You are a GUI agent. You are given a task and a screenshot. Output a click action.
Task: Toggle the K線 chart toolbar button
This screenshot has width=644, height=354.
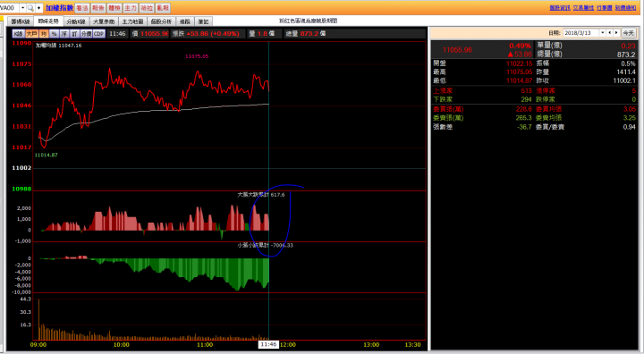[x=18, y=34]
